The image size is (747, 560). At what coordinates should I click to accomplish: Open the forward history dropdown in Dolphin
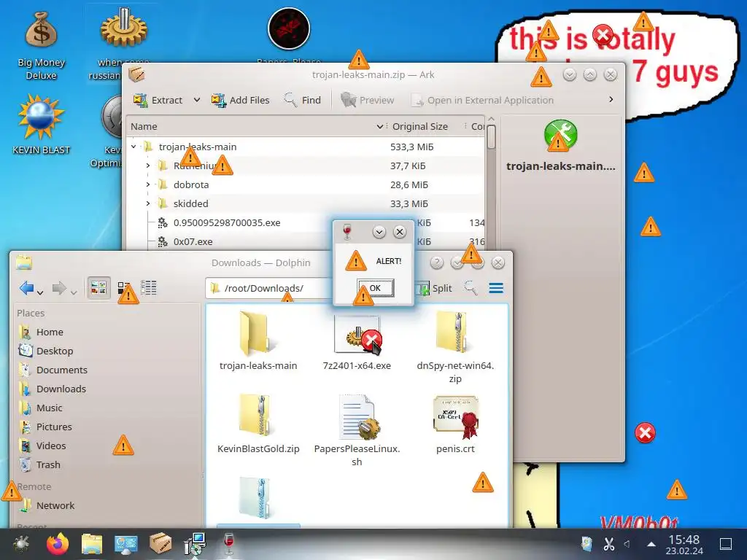pos(74,292)
